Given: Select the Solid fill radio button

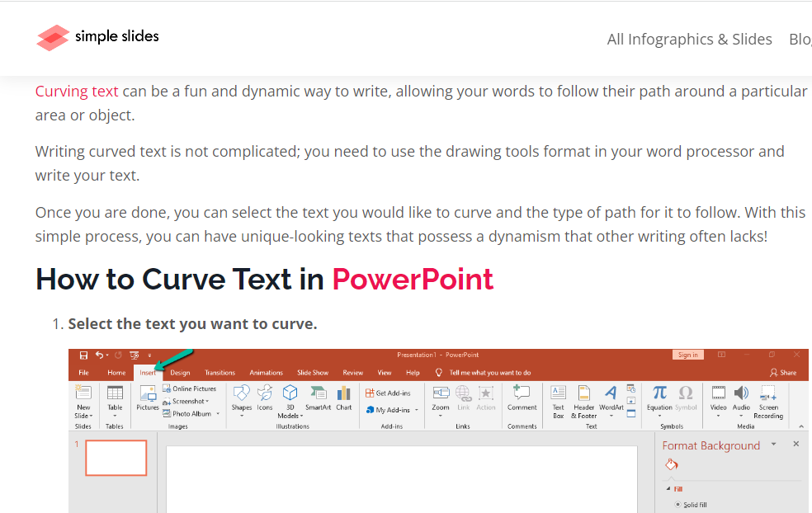Looking at the screenshot, I should (x=677, y=505).
